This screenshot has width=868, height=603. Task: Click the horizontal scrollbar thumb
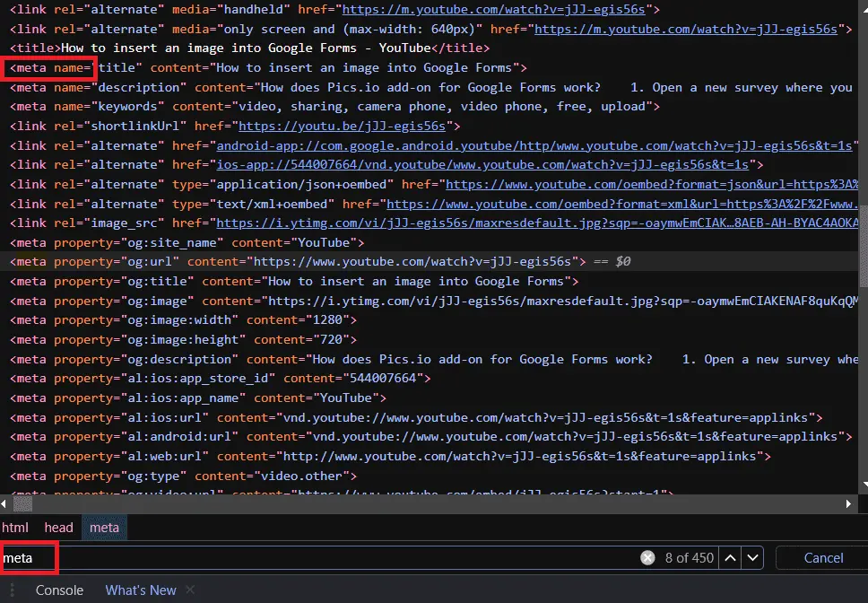pyautogui.click(x=22, y=504)
